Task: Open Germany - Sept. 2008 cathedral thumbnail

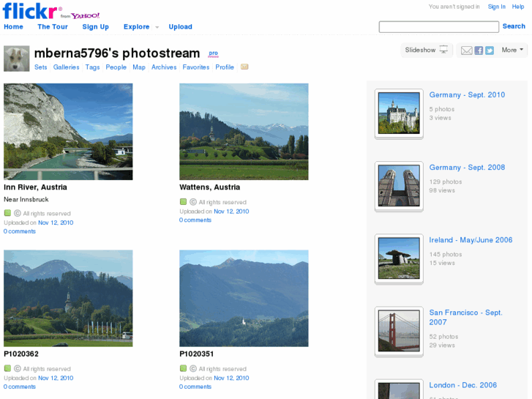Action: click(x=399, y=186)
